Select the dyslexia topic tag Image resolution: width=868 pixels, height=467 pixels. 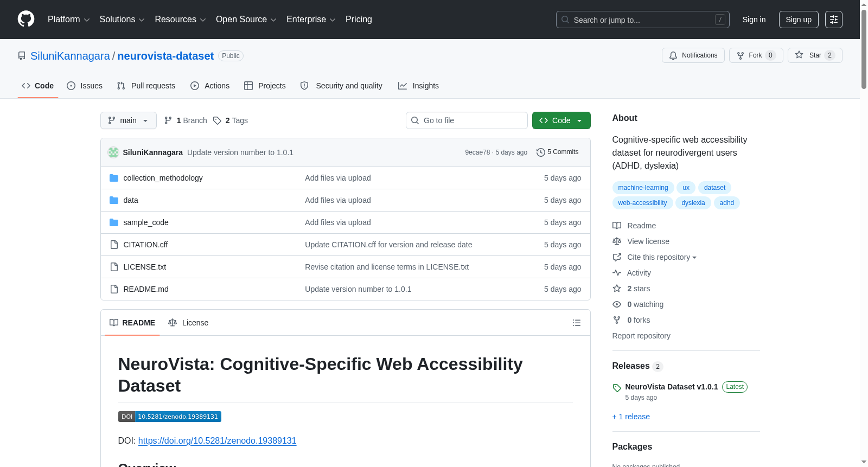click(693, 203)
